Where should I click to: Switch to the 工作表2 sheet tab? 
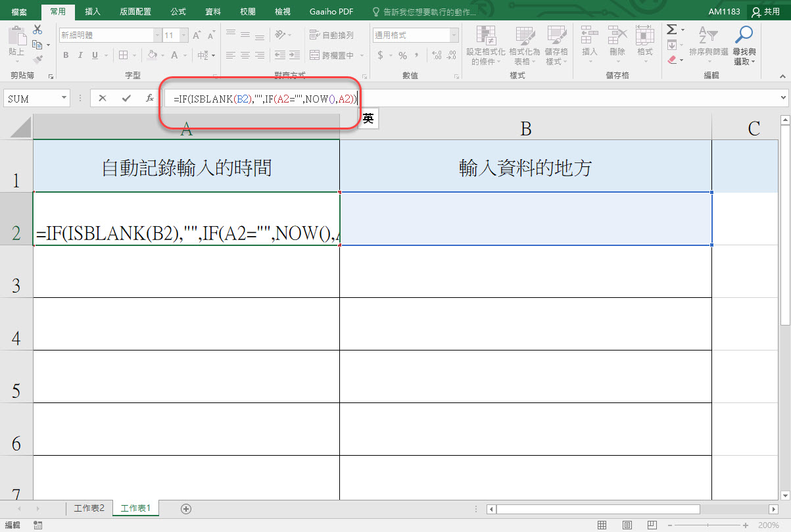[x=89, y=508]
